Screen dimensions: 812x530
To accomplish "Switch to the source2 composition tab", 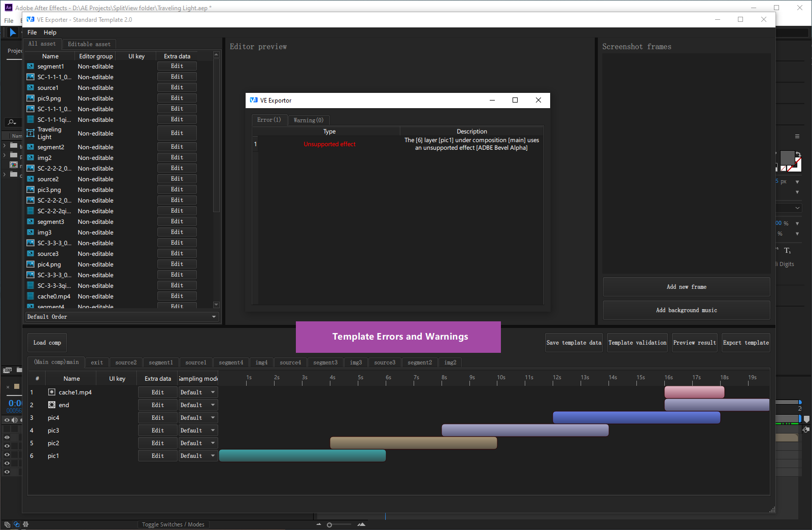I will pyautogui.click(x=126, y=362).
